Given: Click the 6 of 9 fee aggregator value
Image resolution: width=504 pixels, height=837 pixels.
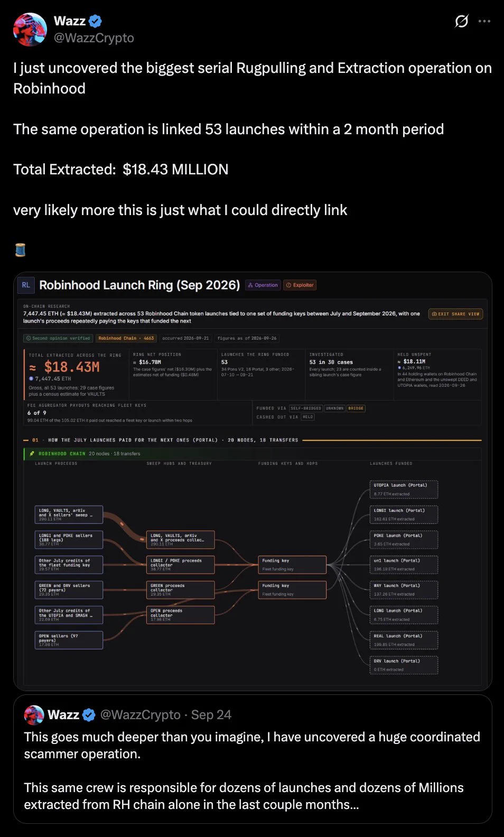Looking at the screenshot, I should click(37, 413).
